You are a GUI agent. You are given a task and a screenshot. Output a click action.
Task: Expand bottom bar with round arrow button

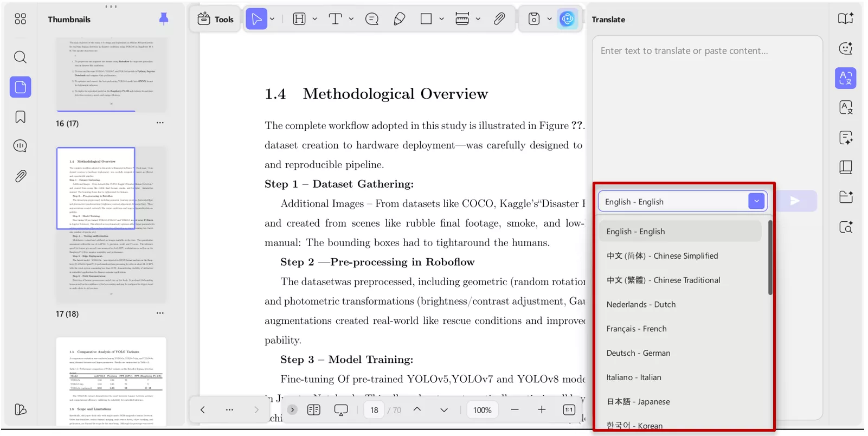292,409
